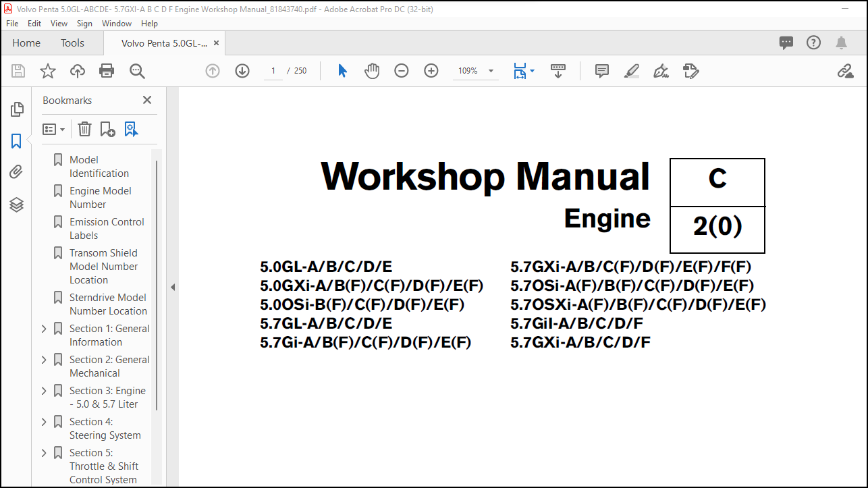The height and width of the screenshot is (488, 868).
Task: Activate the hand pan tool
Action: pyautogui.click(x=372, y=71)
